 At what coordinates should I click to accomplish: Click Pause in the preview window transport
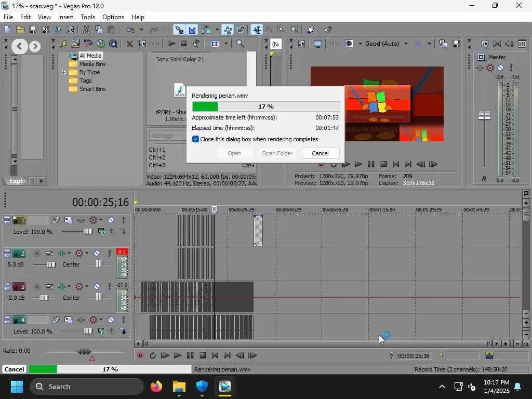[371, 165]
